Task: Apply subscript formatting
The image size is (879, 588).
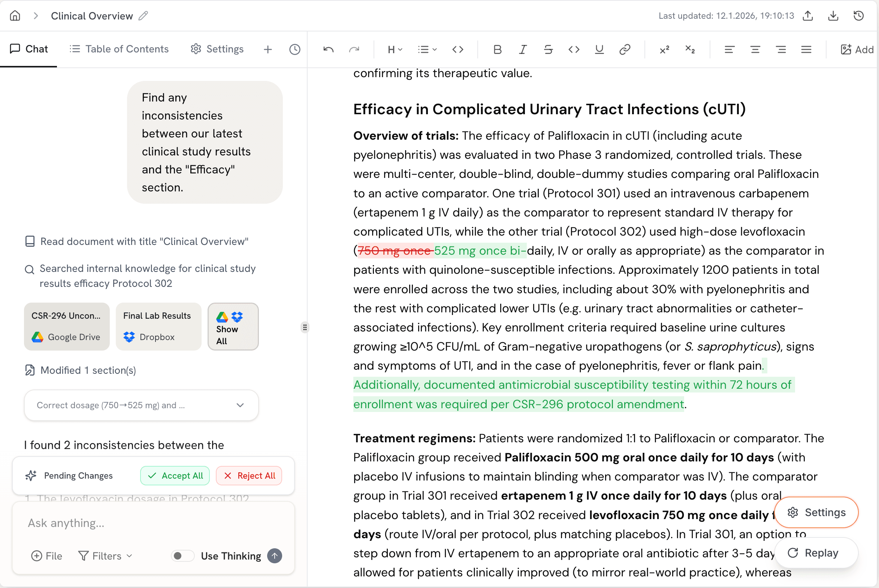Action: pyautogui.click(x=690, y=49)
